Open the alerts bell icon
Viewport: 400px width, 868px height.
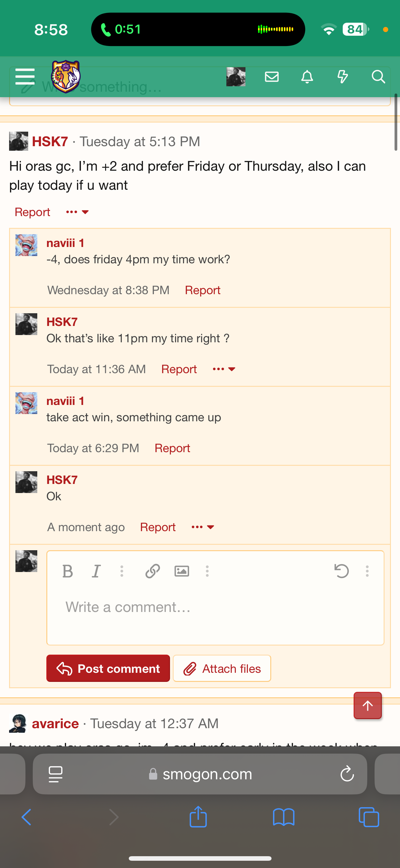click(x=307, y=77)
